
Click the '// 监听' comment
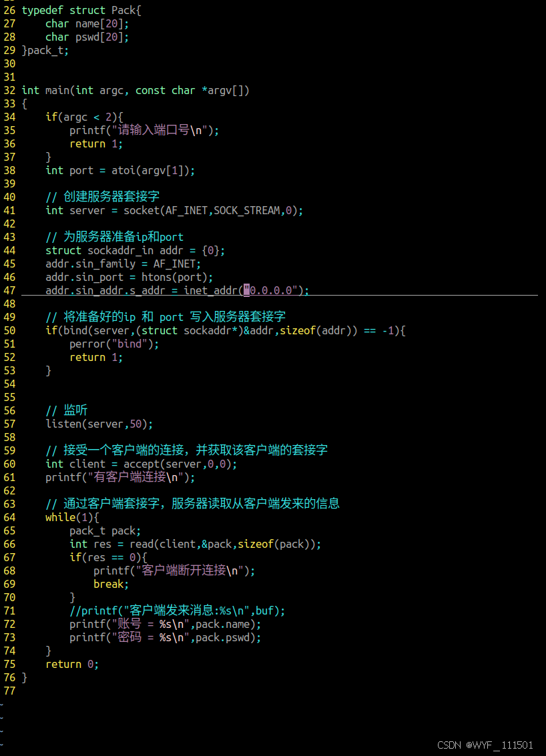point(67,411)
